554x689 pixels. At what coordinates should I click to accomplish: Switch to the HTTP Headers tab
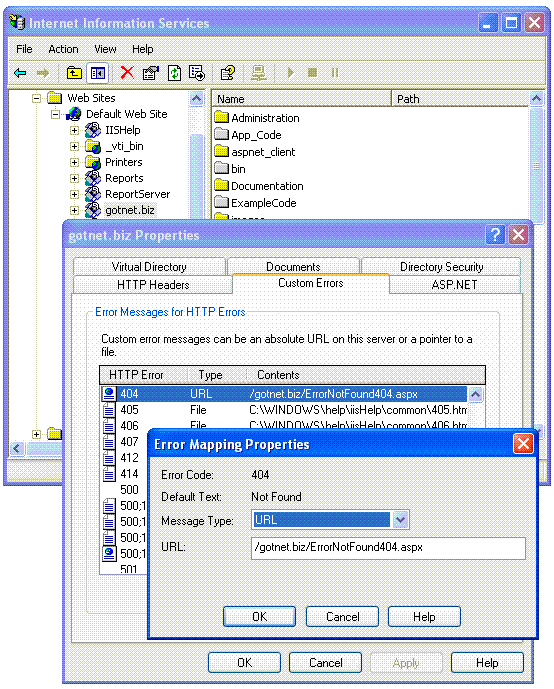click(153, 285)
